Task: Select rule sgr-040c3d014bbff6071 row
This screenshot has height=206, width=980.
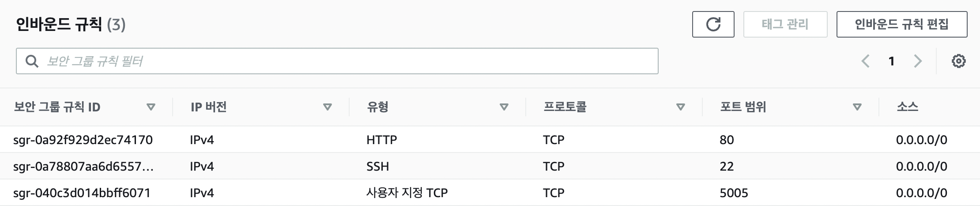Action: tap(490, 193)
